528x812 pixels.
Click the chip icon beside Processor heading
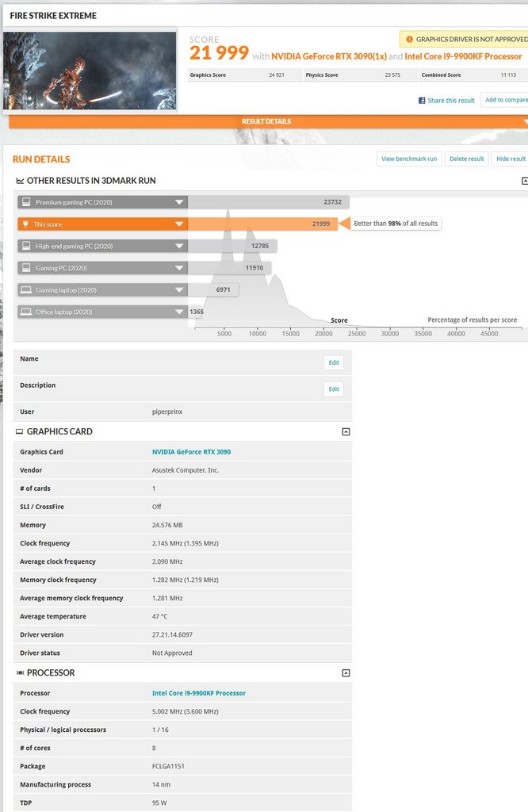click(x=20, y=672)
